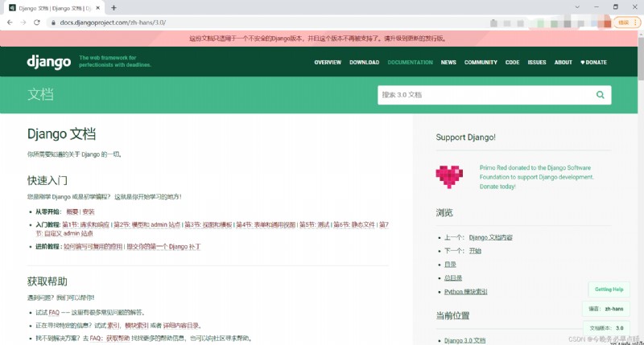Click the browser forward arrow
This screenshot has height=345, width=644.
23,23
